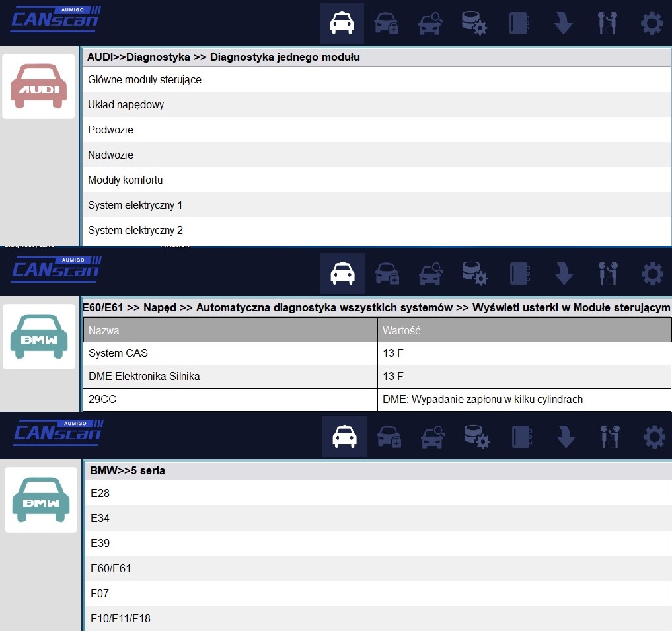Open settings gear in E60/E61 fault panel
This screenshot has width=672, height=631.
[x=652, y=274]
